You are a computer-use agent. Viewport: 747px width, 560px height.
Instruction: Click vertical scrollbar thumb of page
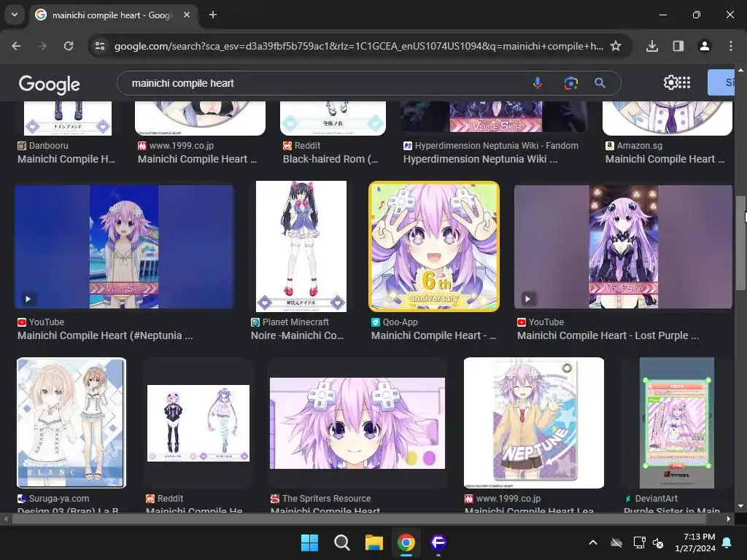740,242
